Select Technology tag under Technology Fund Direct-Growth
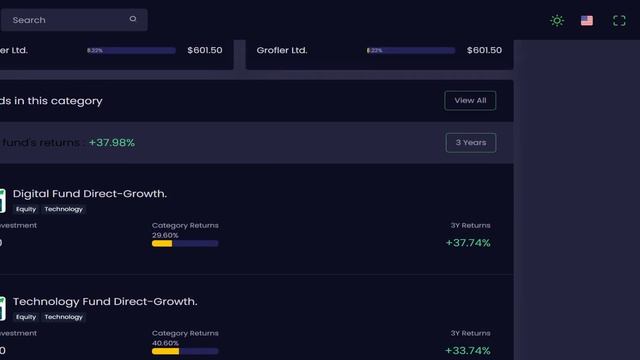Viewport: 640px width, 360px height. click(x=64, y=317)
